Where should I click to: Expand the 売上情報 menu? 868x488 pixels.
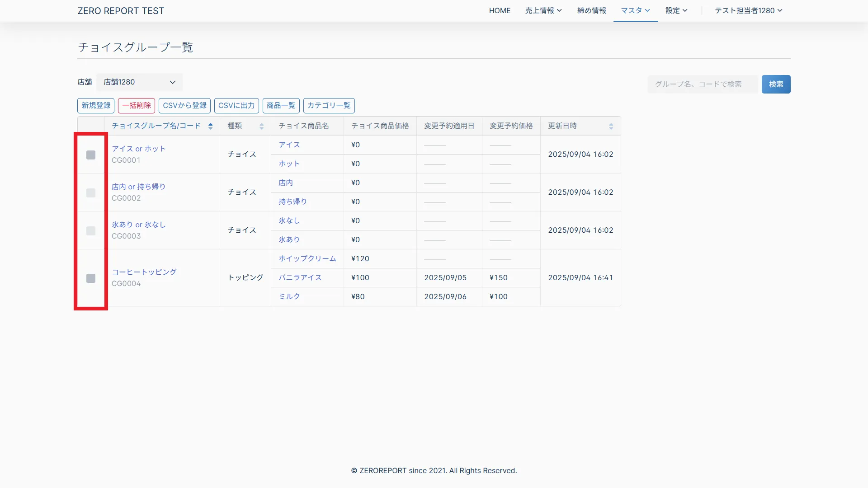click(x=543, y=10)
